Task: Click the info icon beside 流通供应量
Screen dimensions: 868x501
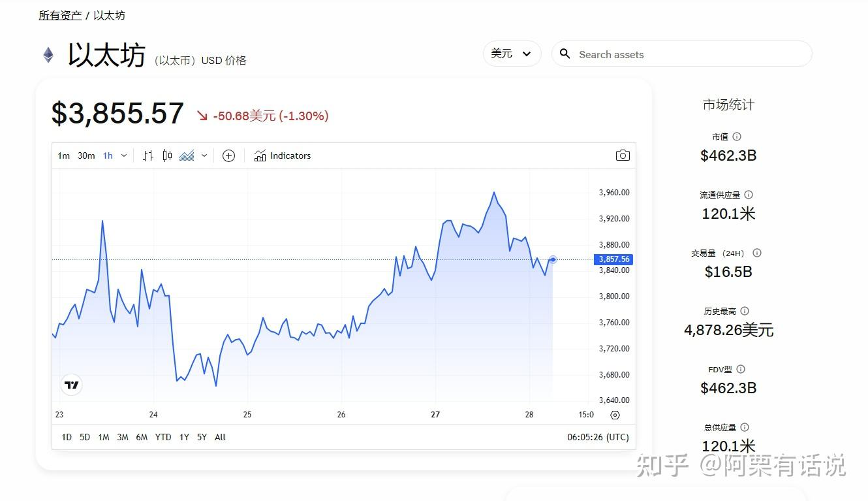Action: (749, 195)
